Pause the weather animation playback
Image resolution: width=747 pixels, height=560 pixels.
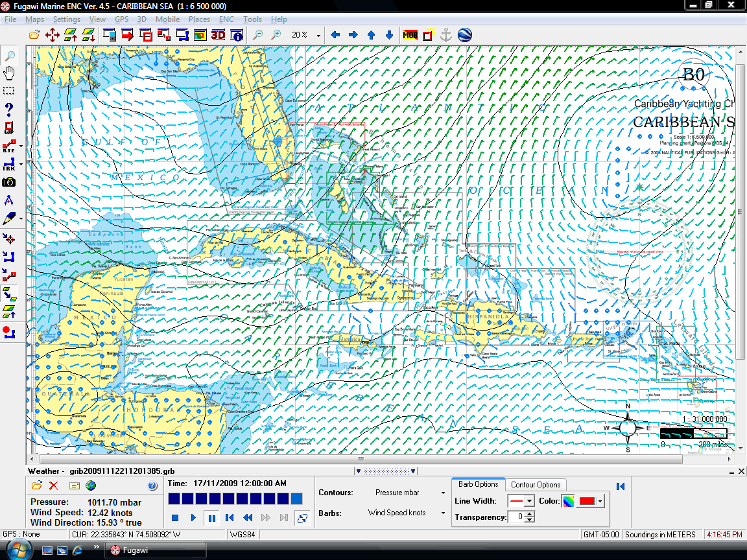click(x=211, y=518)
